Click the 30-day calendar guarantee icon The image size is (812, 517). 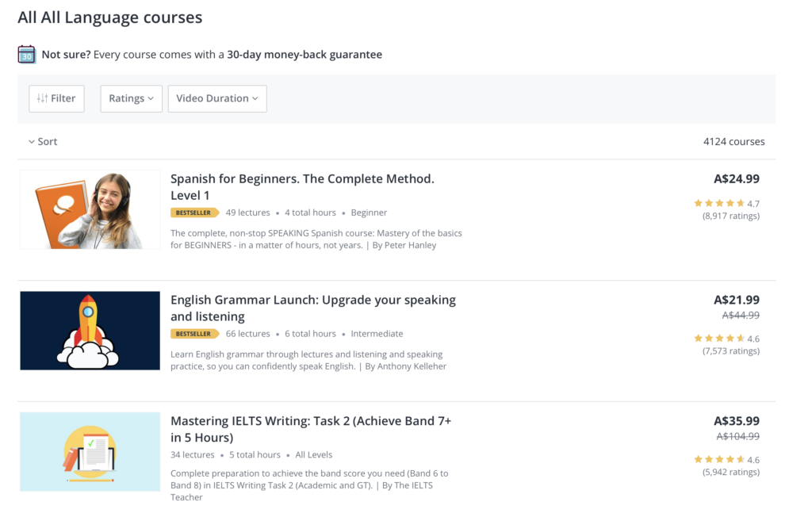click(x=26, y=54)
